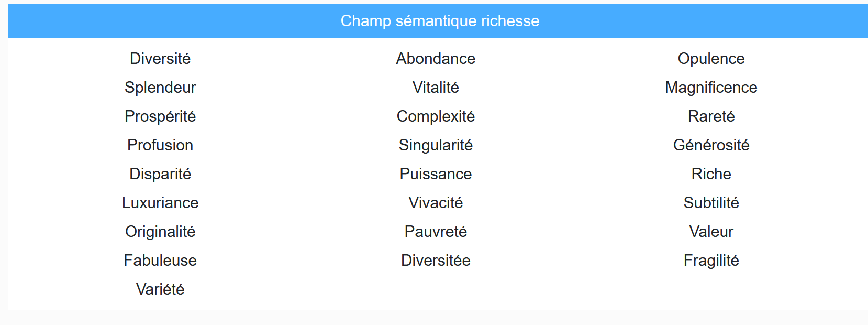Select the Singularité entry

(436, 145)
